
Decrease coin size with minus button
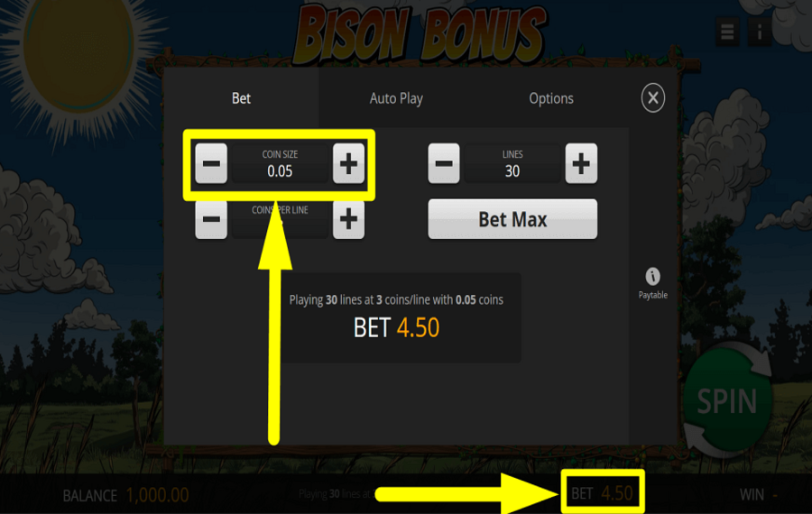tap(211, 163)
